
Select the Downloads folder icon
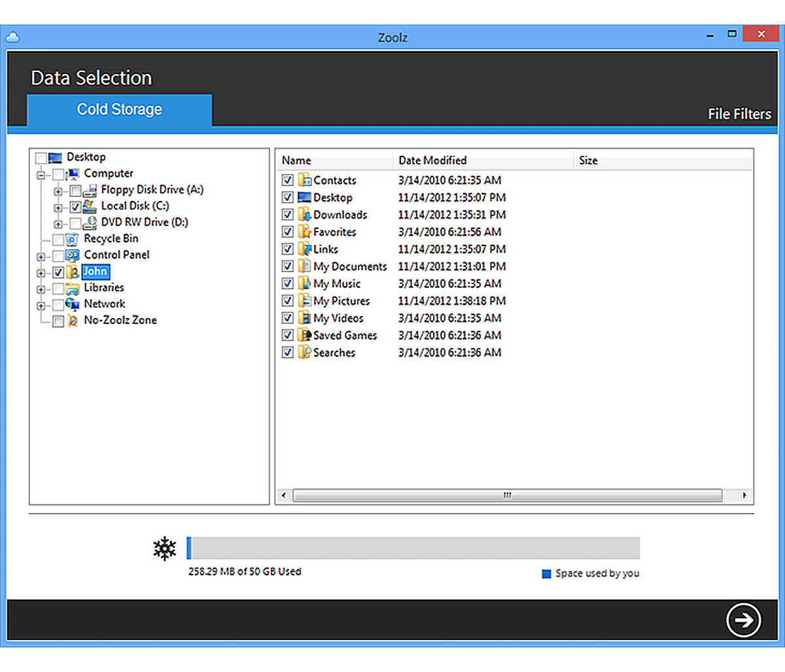tap(304, 215)
